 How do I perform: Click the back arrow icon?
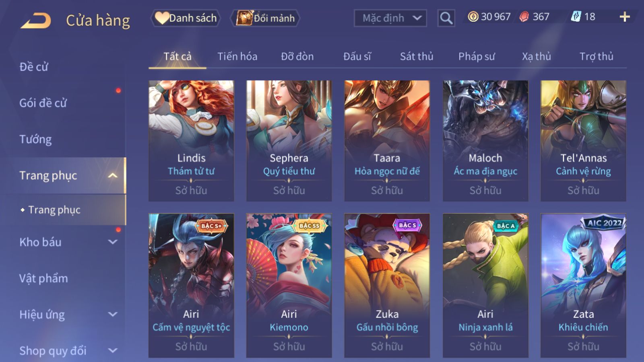tap(36, 20)
